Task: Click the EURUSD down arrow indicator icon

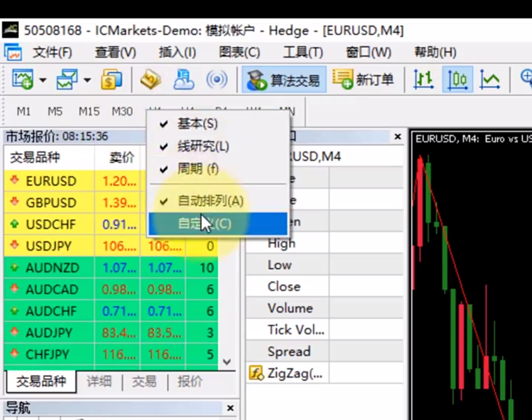Action: pos(14,180)
